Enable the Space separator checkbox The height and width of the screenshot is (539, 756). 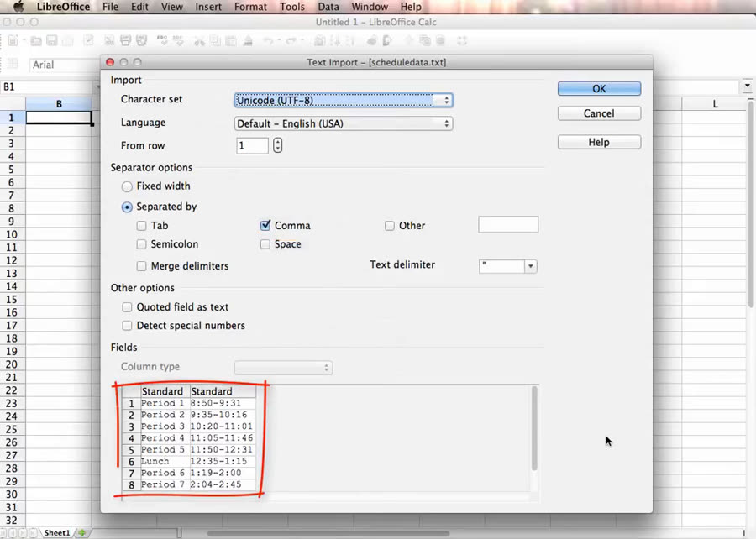[265, 244]
